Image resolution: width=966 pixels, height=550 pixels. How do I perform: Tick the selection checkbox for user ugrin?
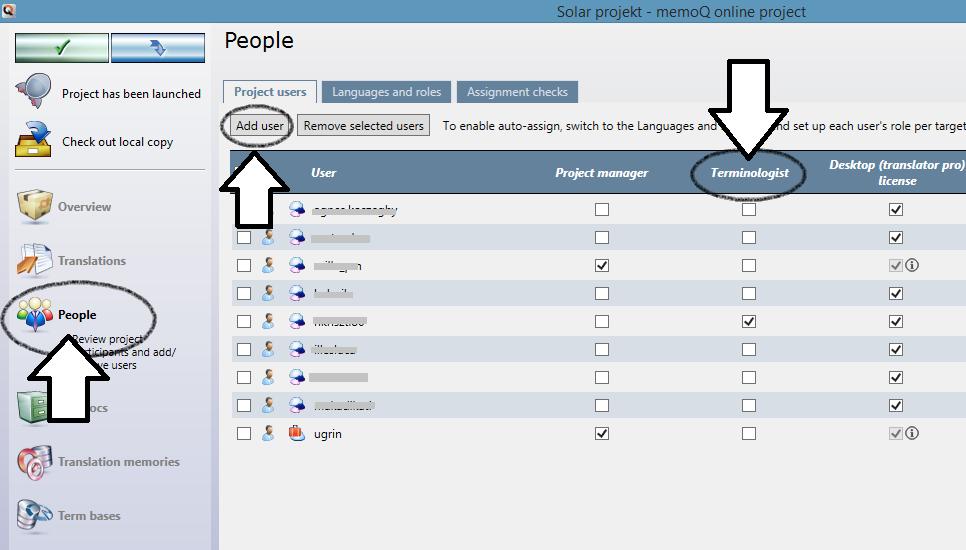coord(244,434)
